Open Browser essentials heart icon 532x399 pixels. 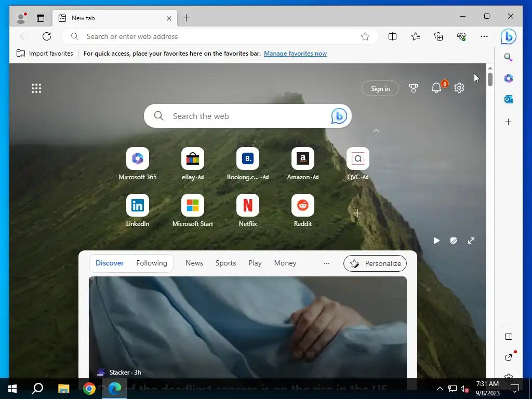tap(461, 36)
